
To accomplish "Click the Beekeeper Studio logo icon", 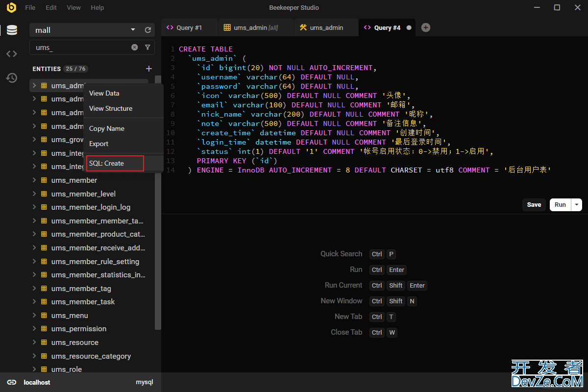I will [x=11, y=7].
